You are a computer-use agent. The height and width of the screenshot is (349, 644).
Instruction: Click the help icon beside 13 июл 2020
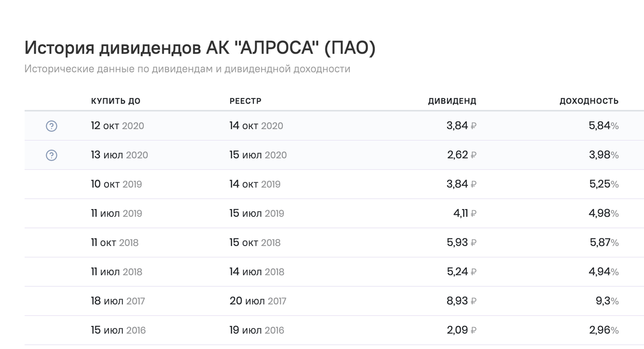(51, 155)
